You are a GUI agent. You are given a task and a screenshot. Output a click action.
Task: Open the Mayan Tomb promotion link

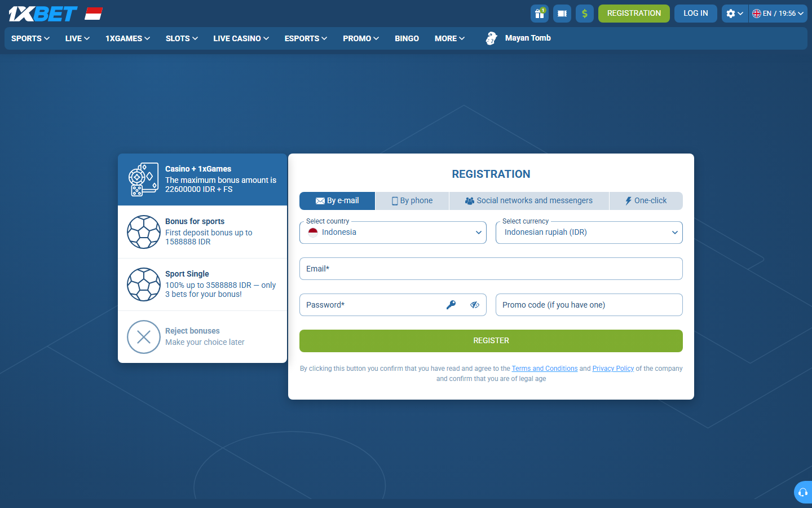(x=528, y=38)
